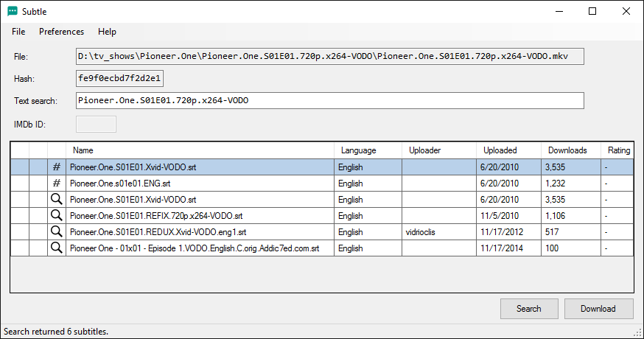
Task: Click the Subtle app icon in title bar
Action: 13,11
